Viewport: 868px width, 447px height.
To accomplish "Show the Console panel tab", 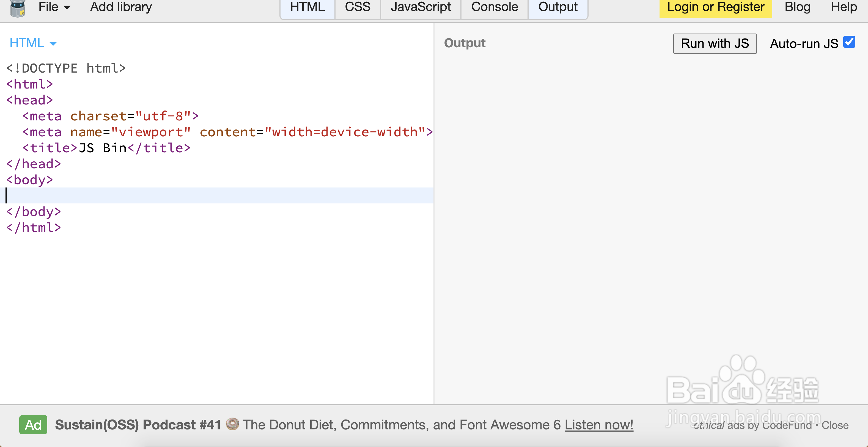I will click(x=494, y=7).
